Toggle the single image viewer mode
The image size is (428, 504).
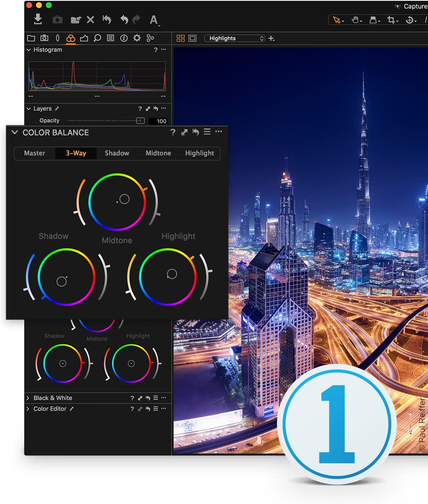pyautogui.click(x=192, y=38)
